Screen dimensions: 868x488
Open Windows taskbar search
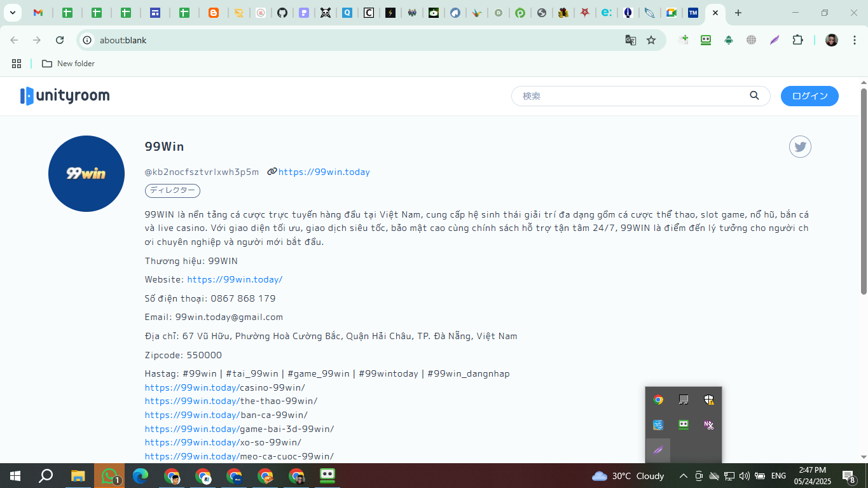point(46,476)
